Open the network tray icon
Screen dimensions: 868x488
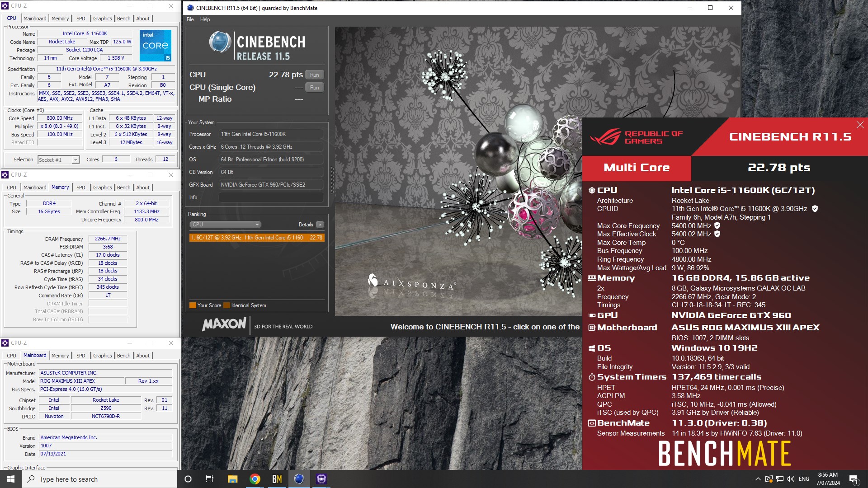click(780, 479)
